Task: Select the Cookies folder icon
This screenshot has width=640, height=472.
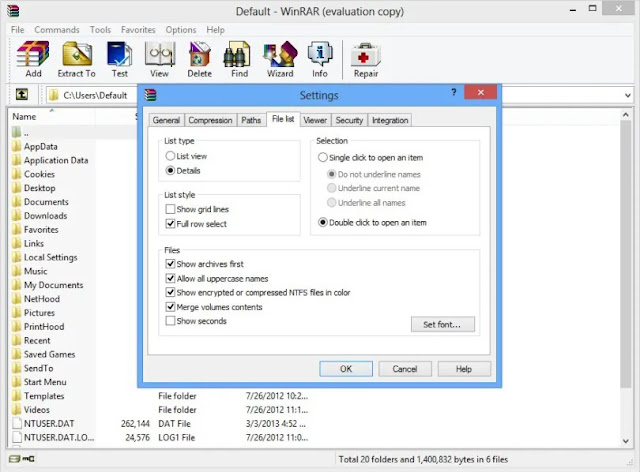Action: click(x=16, y=174)
